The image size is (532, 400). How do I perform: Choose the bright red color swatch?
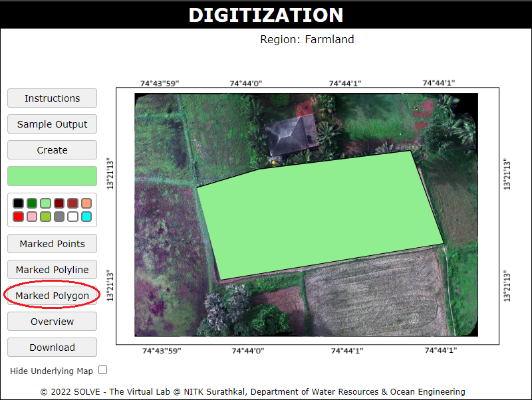18,217
